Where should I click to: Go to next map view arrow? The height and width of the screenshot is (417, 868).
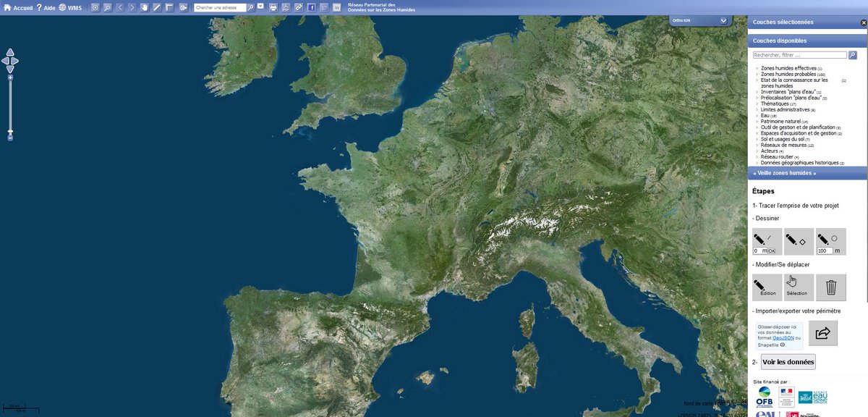tap(132, 7)
